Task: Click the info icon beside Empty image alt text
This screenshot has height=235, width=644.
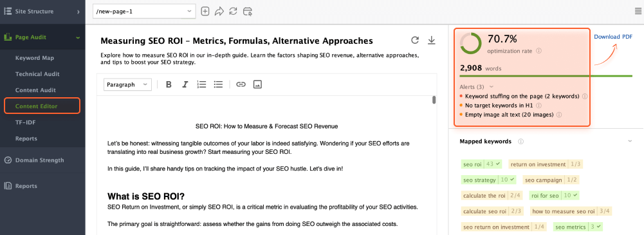Action: coord(559,115)
